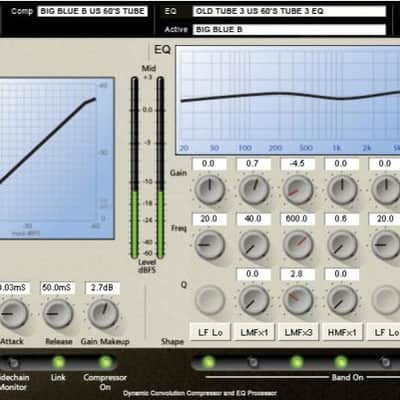This screenshot has height=400, width=400.
Task: Open the Comp preset selector field
Action: [x=92, y=11]
